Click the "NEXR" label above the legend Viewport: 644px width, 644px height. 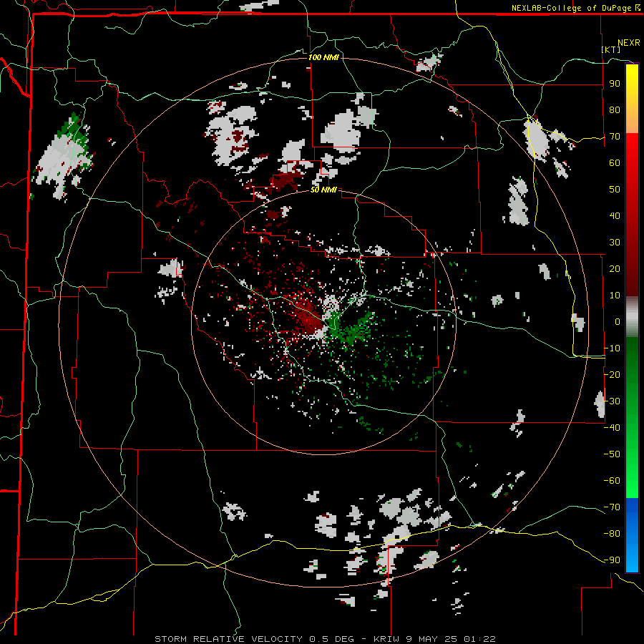click(x=628, y=43)
